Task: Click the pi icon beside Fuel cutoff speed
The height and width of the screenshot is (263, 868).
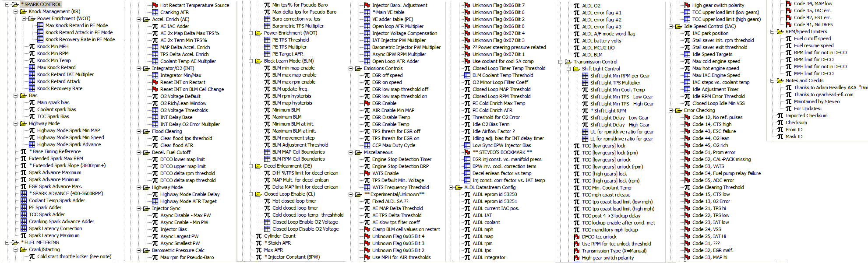Action: tap(789, 39)
